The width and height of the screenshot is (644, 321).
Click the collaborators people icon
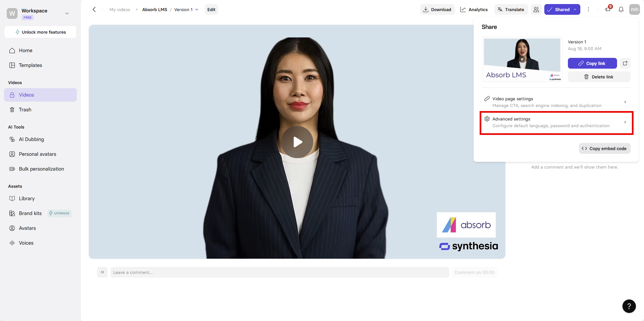tap(536, 9)
